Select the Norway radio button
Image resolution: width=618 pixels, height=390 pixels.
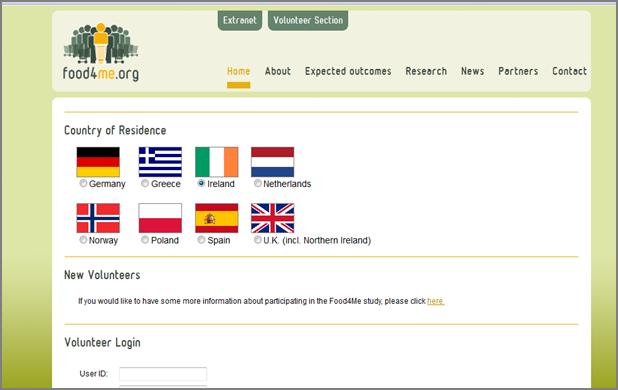click(83, 240)
